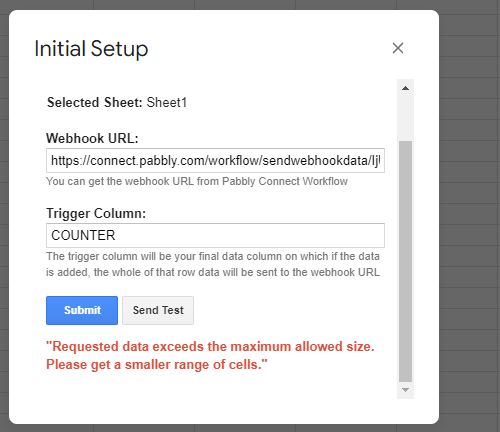This screenshot has height=432, width=500.
Task: Click the 'smaller range of cells' error line
Action: 157,364
